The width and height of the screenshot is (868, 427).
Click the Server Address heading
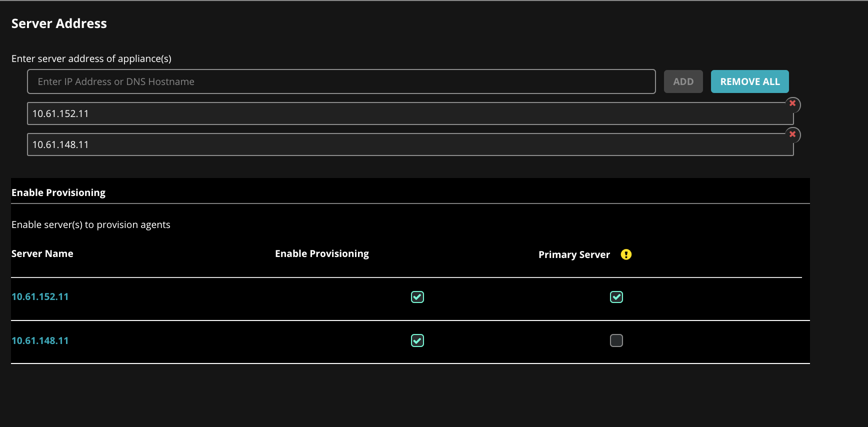pyautogui.click(x=59, y=23)
